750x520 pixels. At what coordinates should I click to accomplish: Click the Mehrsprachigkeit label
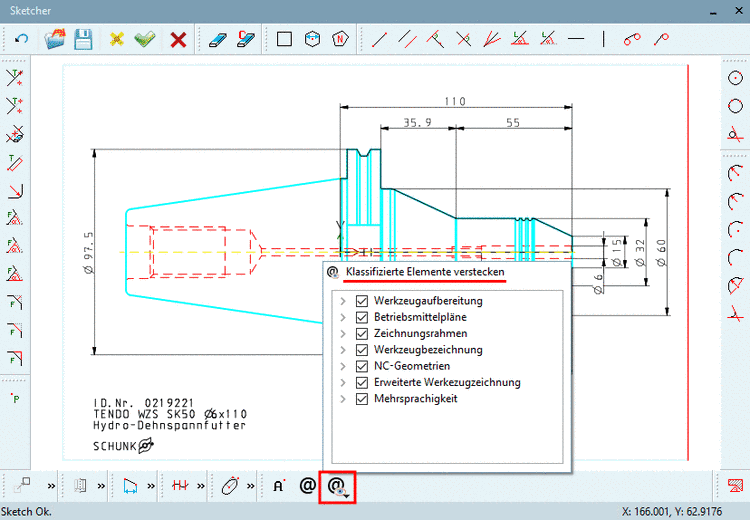click(416, 398)
